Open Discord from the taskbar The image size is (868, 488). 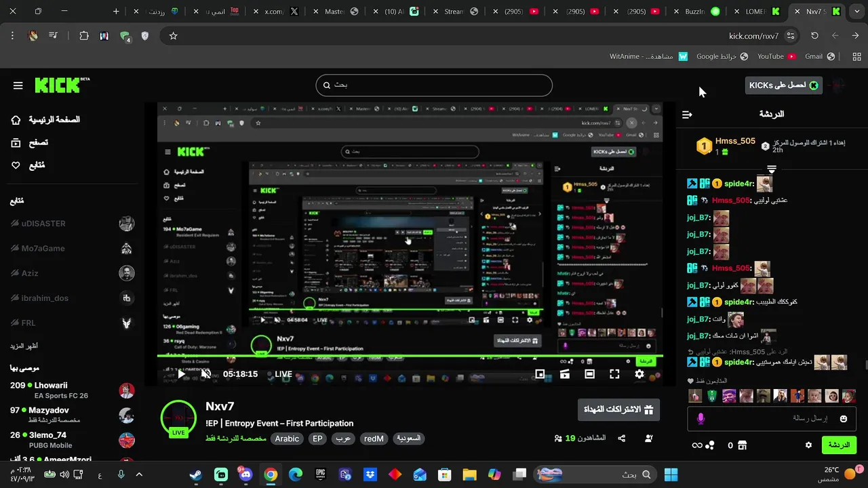(x=245, y=474)
